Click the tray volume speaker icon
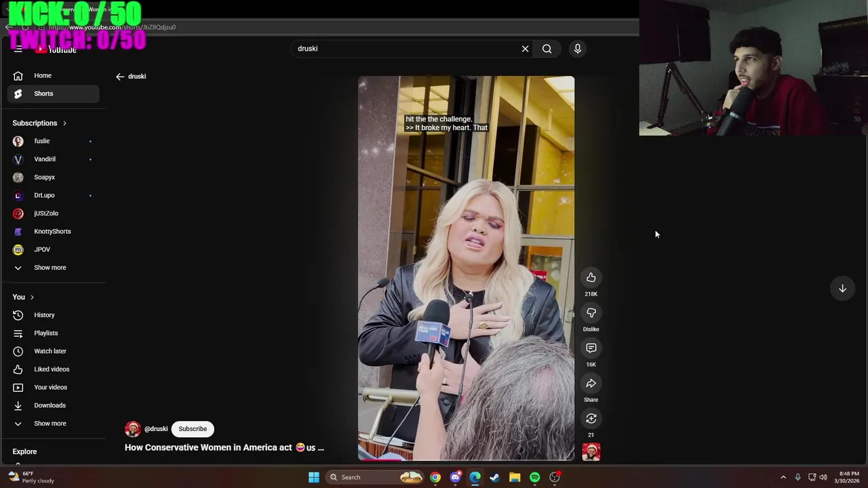868x488 pixels. pyautogui.click(x=823, y=477)
